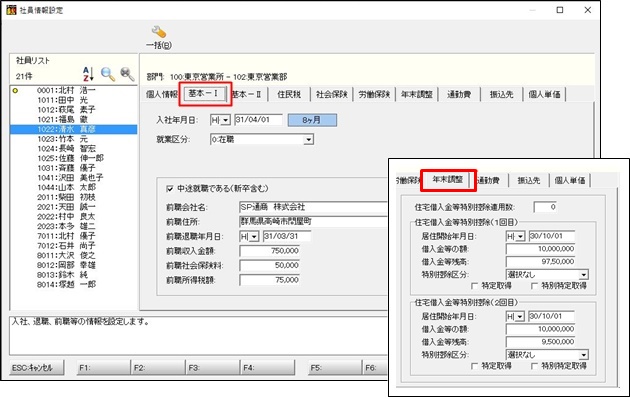Image resolution: width=630 pixels, height=398 pixels.
Task: Select employee 1041:沢田 美也子
Action: [x=70, y=178]
